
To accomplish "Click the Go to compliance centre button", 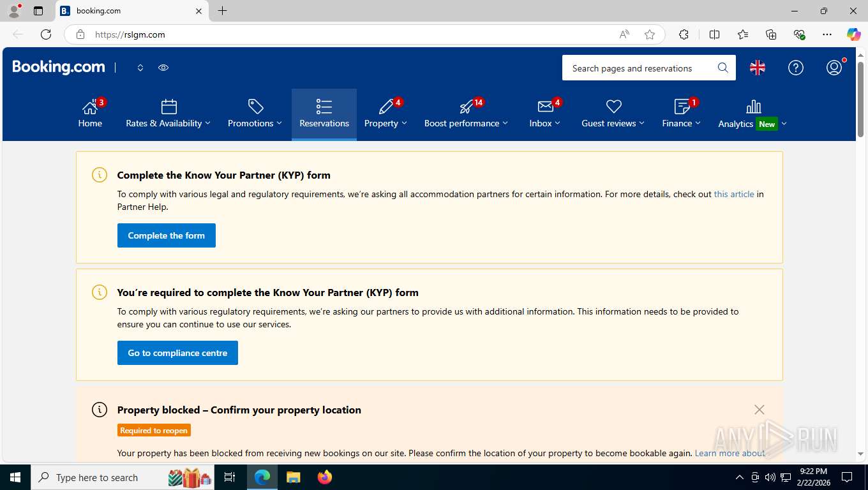I will tap(177, 353).
